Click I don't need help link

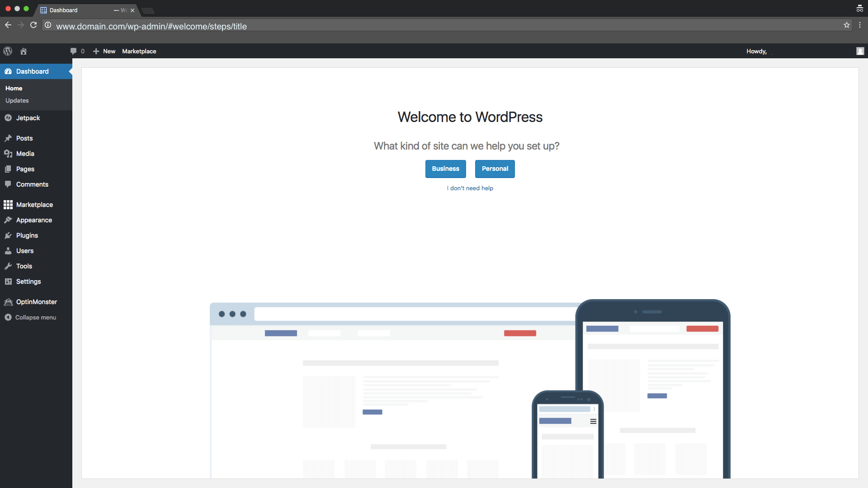point(470,188)
